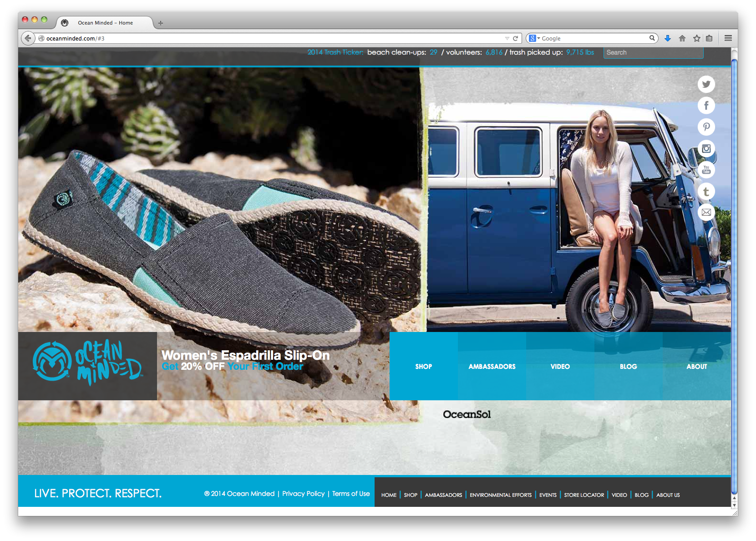Open the Instagram social icon
This screenshot has width=756, height=541.
click(x=706, y=148)
